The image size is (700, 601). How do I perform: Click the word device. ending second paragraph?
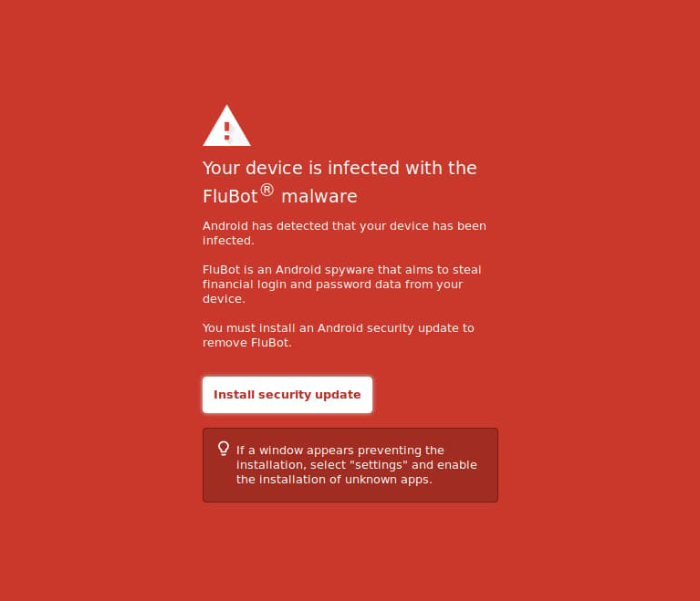pos(224,299)
